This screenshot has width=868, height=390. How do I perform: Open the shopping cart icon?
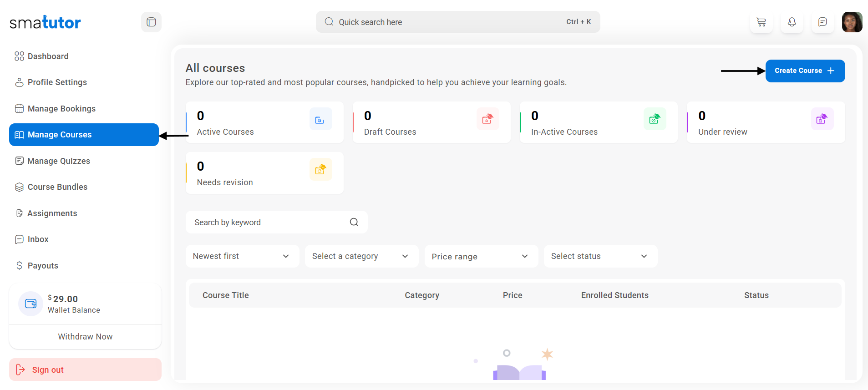(761, 22)
